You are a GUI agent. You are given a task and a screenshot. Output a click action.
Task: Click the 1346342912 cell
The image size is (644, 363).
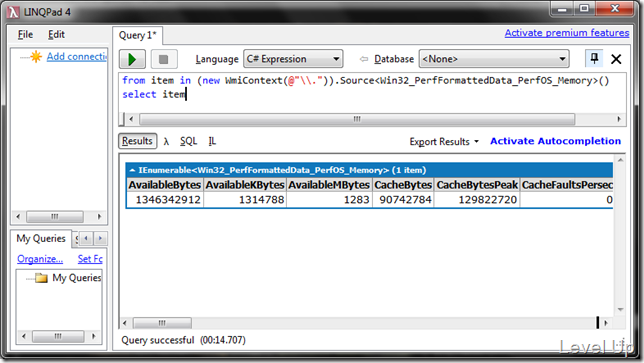pos(165,200)
